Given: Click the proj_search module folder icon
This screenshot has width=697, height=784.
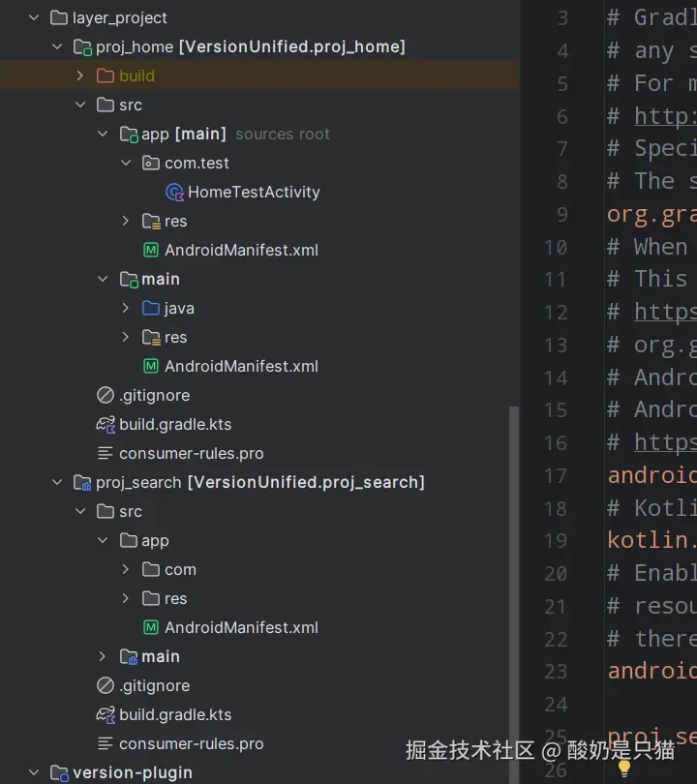Looking at the screenshot, I should coord(82,483).
